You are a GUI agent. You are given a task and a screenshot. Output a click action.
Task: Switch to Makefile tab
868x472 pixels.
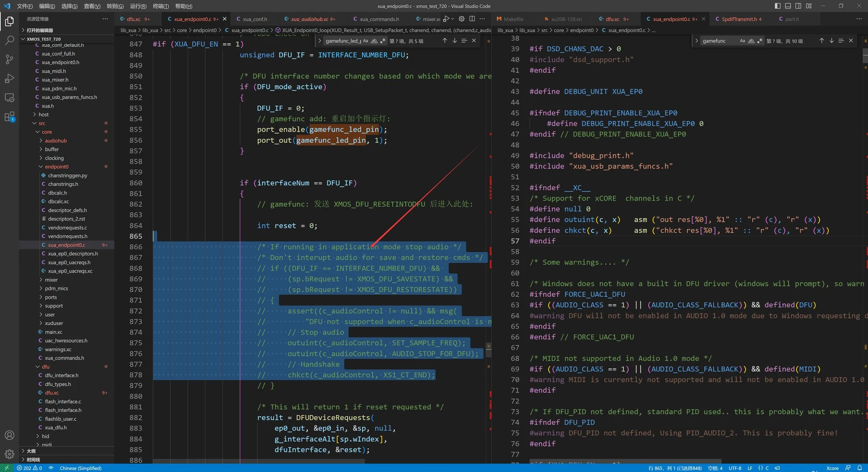click(513, 19)
